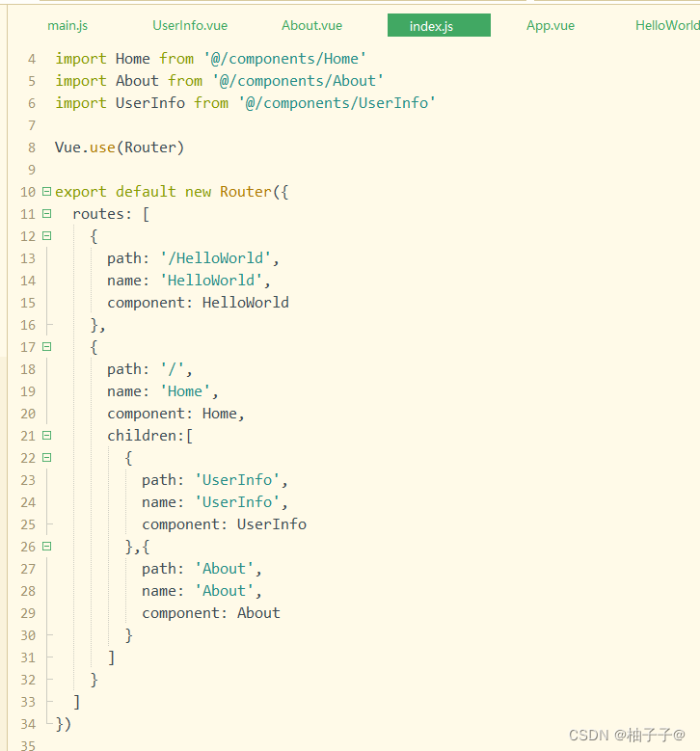Click name 'About' string on line 28

[224, 591]
